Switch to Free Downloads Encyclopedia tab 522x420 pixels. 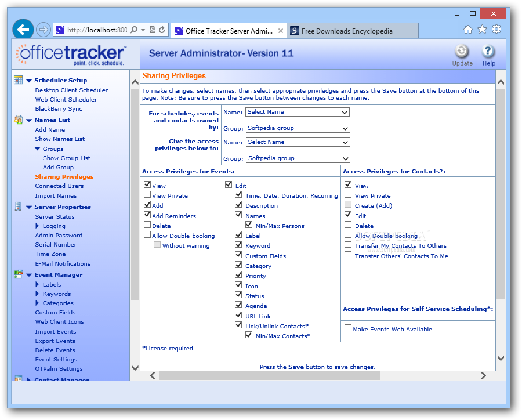[x=345, y=31]
